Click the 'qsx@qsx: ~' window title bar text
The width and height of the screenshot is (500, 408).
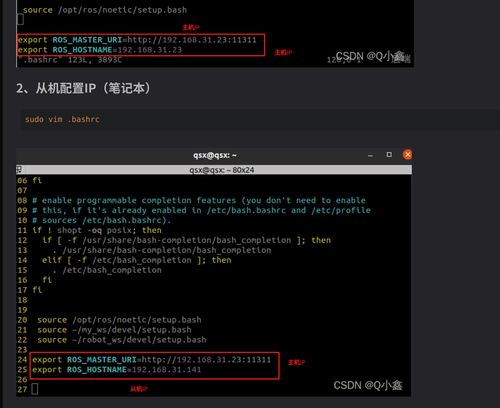(215, 155)
